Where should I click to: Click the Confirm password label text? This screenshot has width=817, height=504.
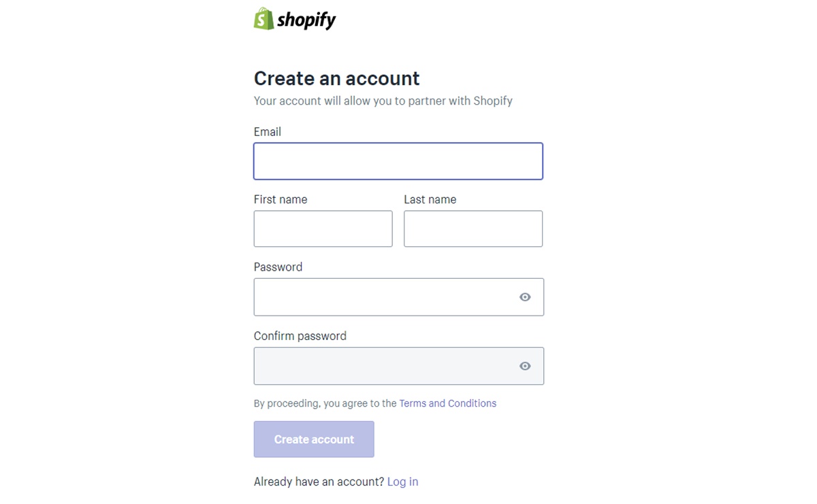[300, 336]
